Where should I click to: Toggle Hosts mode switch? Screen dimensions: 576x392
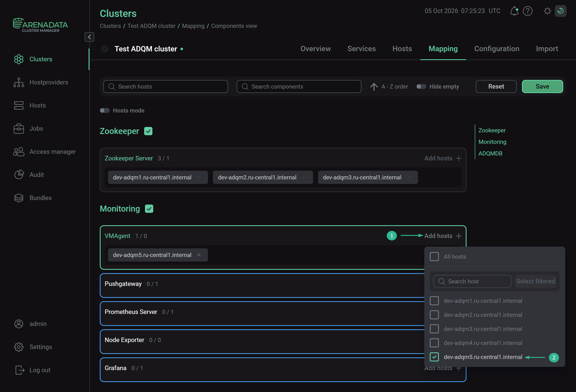(105, 110)
